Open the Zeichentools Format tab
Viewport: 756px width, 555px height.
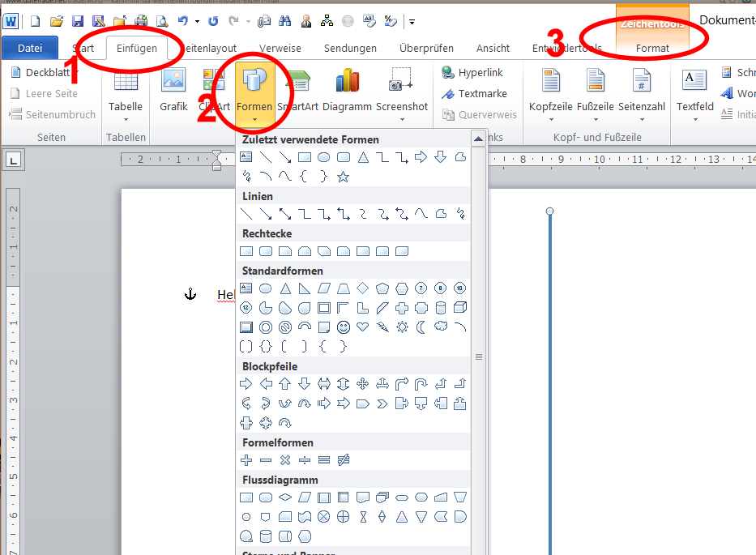(652, 49)
